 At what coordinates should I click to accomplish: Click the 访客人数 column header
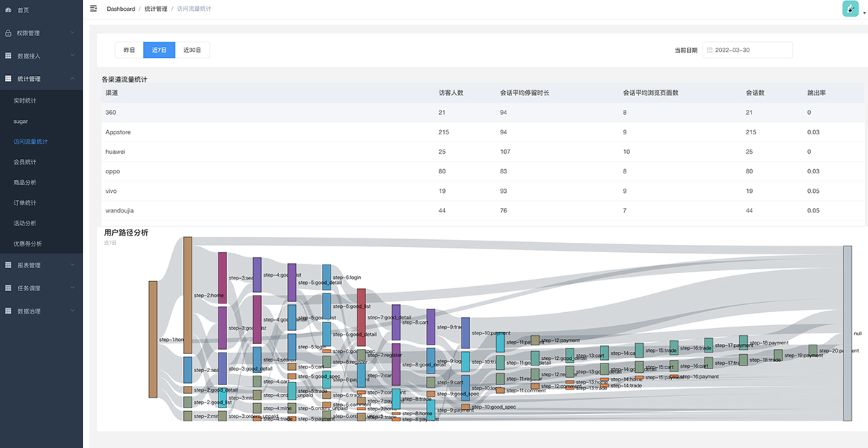[x=451, y=93]
